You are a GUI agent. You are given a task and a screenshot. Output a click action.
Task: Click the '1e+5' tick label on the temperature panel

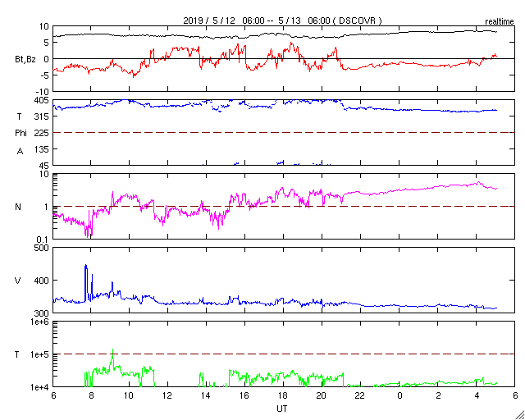[x=41, y=354]
